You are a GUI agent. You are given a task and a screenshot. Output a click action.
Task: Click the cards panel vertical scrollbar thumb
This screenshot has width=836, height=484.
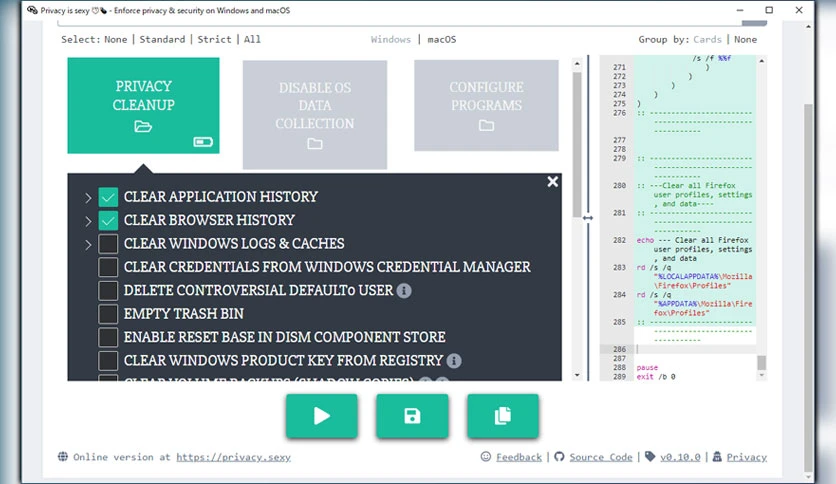(577, 144)
